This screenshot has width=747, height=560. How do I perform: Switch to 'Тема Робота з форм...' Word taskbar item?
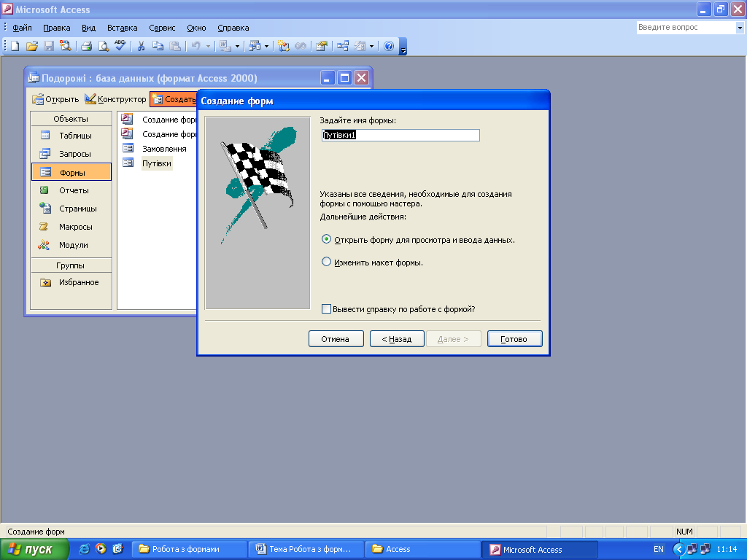click(x=306, y=549)
